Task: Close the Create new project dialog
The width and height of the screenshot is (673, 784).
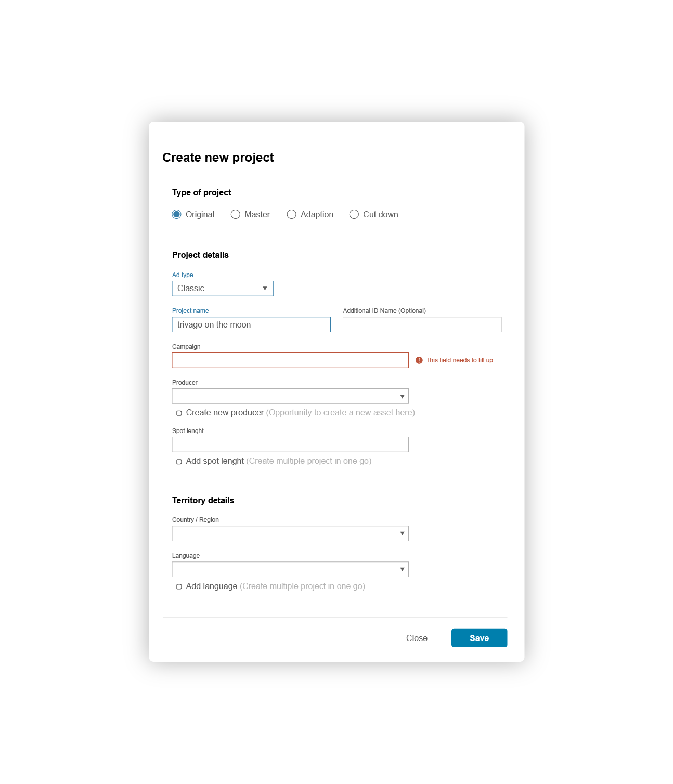Action: (x=417, y=638)
